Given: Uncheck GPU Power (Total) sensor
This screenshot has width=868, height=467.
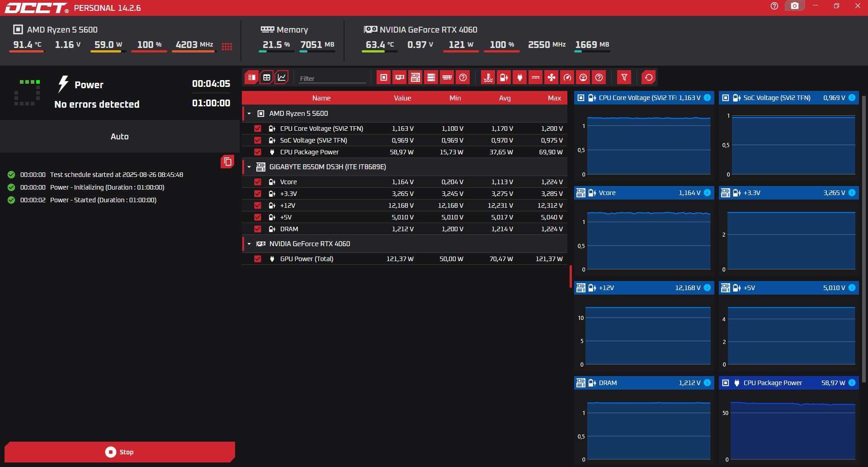Looking at the screenshot, I should [258, 259].
